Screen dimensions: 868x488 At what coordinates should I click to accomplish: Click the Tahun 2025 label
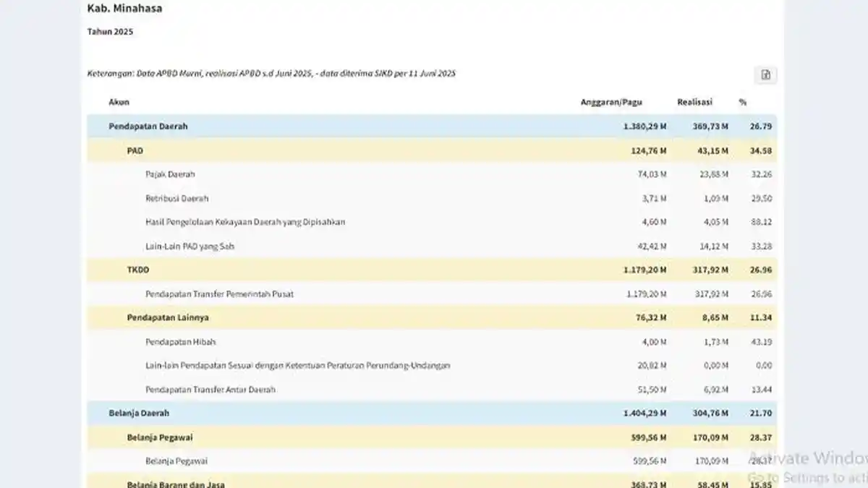pyautogui.click(x=110, y=31)
